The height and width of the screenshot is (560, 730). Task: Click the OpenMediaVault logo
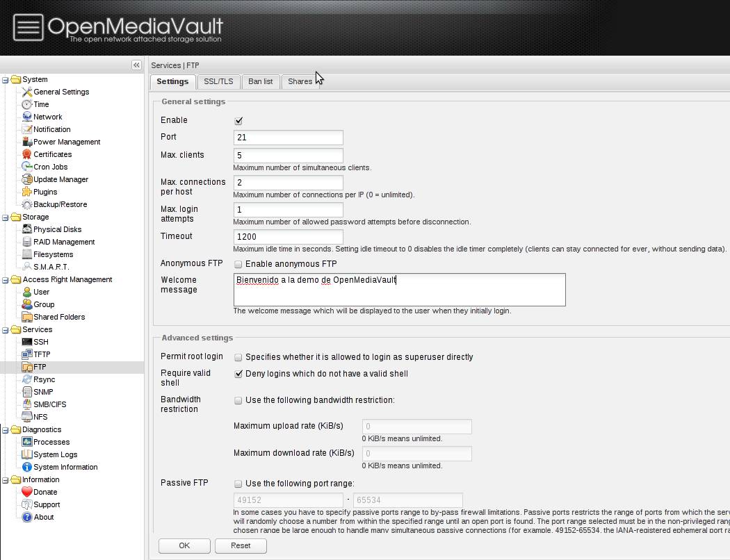118,28
